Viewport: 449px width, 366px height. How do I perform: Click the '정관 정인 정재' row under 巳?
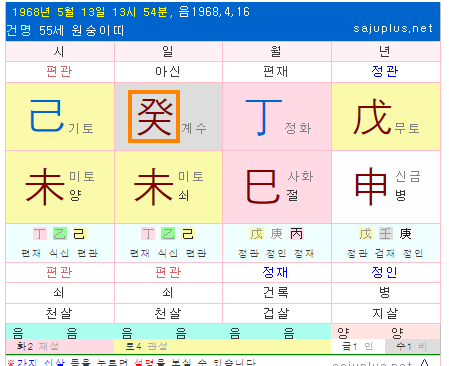276,253
